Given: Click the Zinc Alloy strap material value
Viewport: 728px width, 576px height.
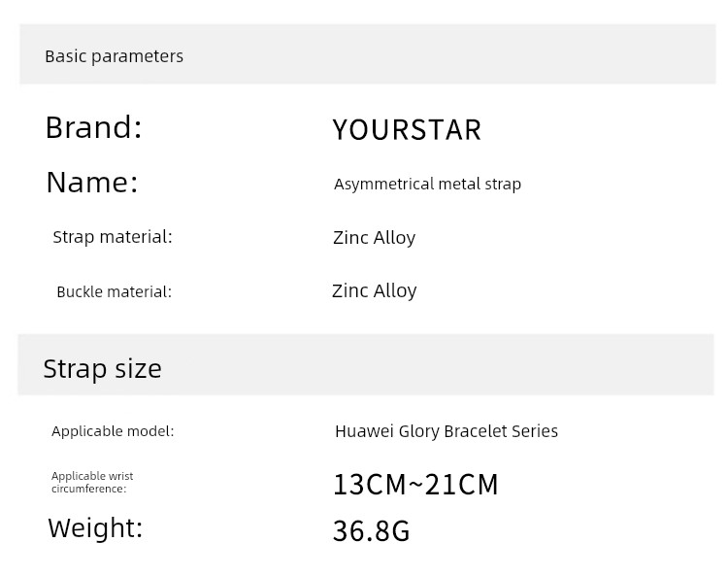Looking at the screenshot, I should (x=375, y=238).
